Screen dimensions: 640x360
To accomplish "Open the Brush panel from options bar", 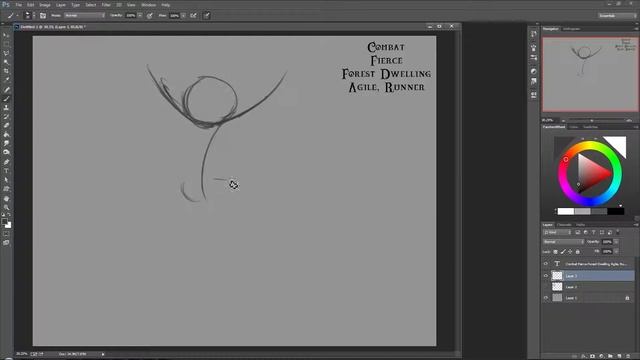I will [x=43, y=16].
